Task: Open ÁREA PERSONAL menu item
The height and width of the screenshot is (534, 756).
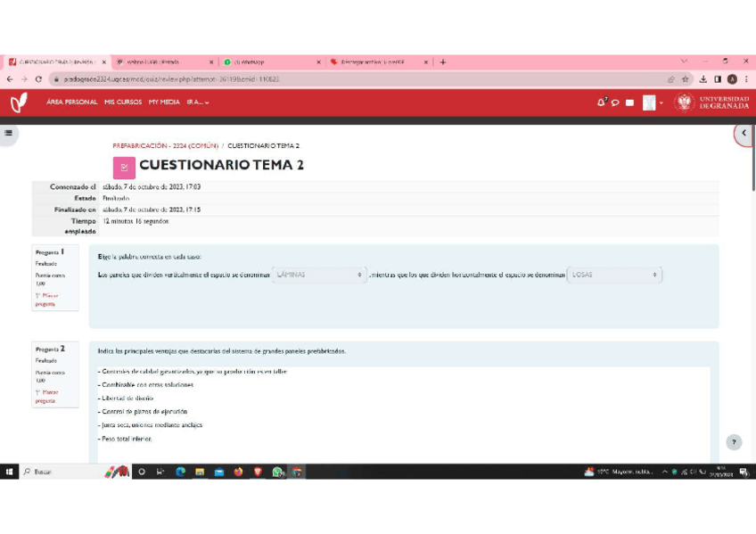Action: 72,103
